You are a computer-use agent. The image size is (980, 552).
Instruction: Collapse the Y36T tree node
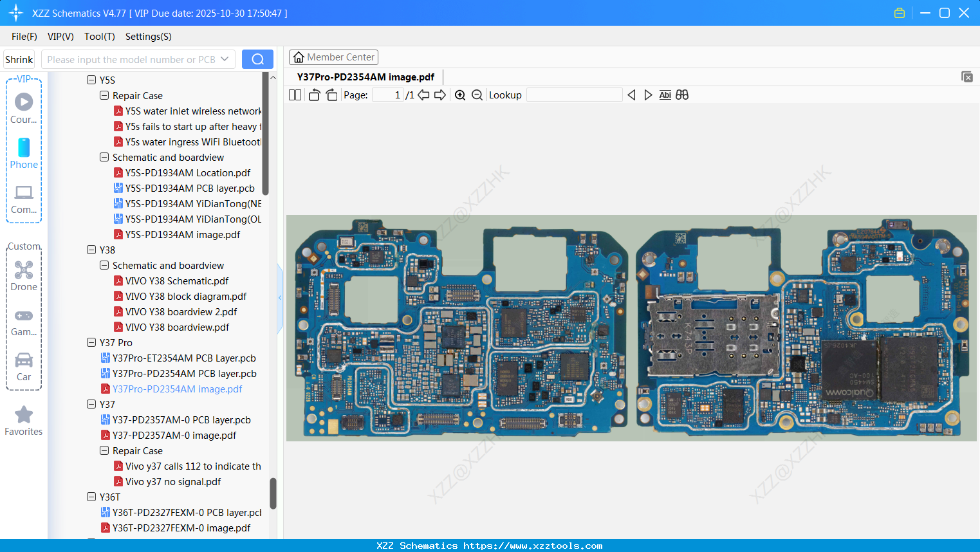(91, 497)
